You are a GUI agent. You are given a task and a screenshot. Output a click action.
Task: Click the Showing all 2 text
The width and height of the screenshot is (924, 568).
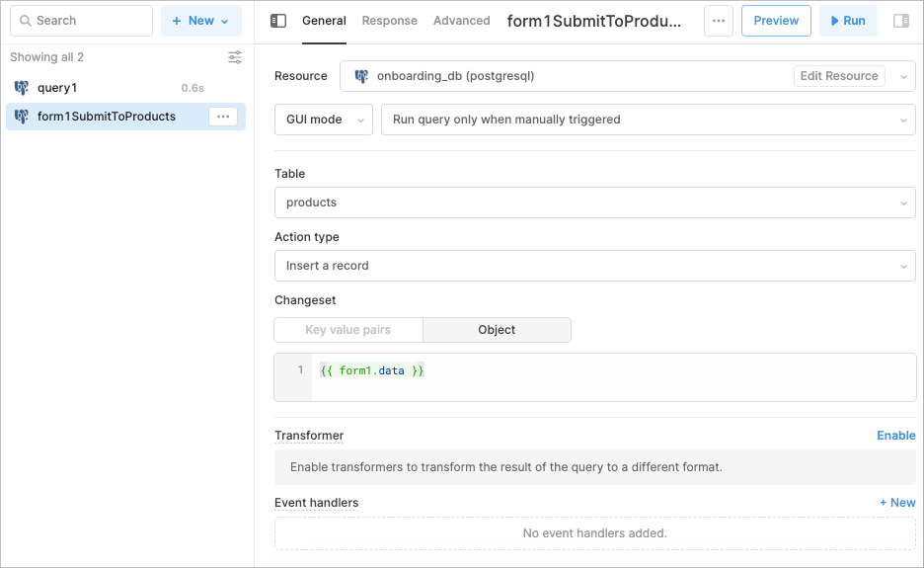tap(47, 57)
